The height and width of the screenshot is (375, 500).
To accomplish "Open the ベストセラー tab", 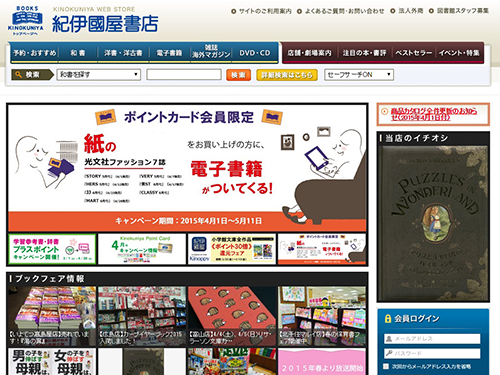I will click(414, 53).
